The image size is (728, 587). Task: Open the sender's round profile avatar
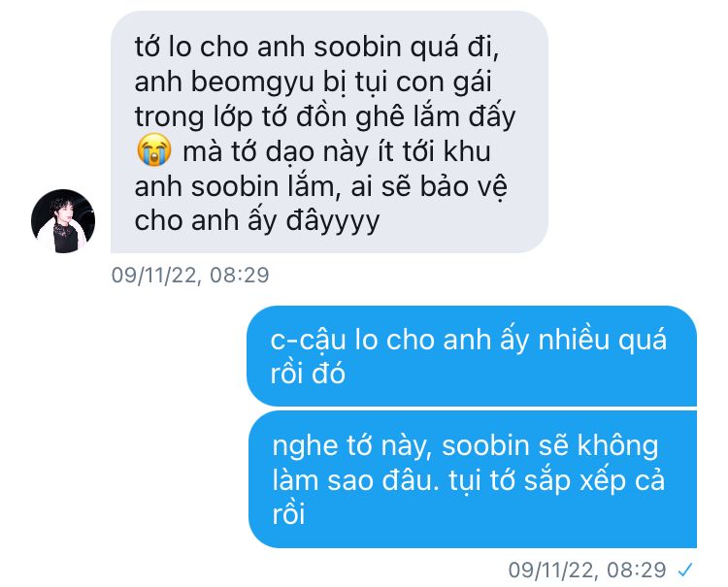click(63, 221)
